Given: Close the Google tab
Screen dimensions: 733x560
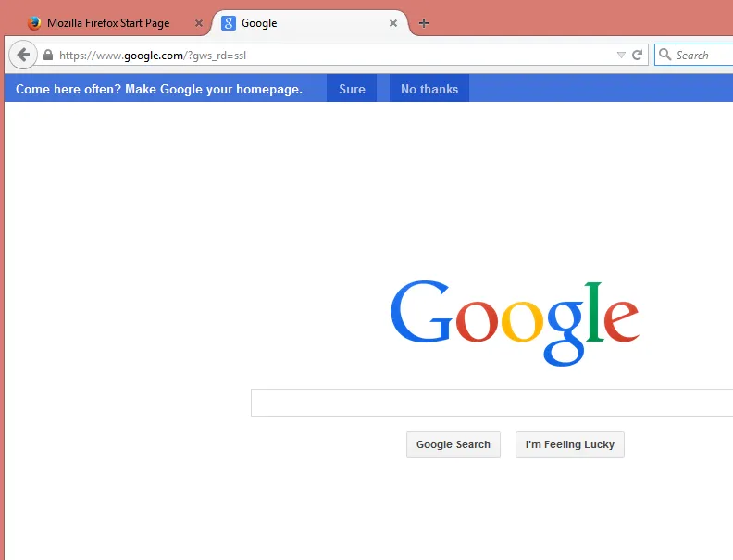Looking at the screenshot, I should pos(393,23).
